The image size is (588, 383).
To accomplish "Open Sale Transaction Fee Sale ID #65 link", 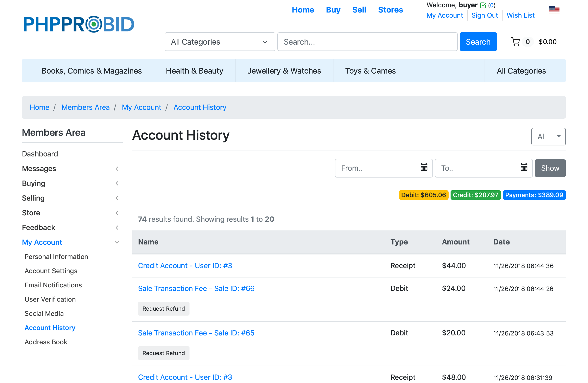I will [x=196, y=333].
